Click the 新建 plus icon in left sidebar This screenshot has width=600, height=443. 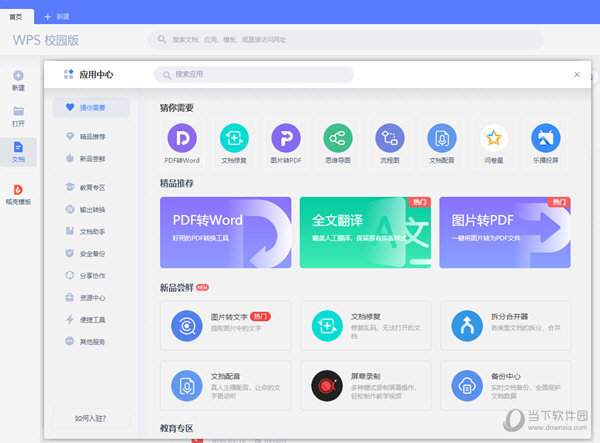click(x=18, y=76)
